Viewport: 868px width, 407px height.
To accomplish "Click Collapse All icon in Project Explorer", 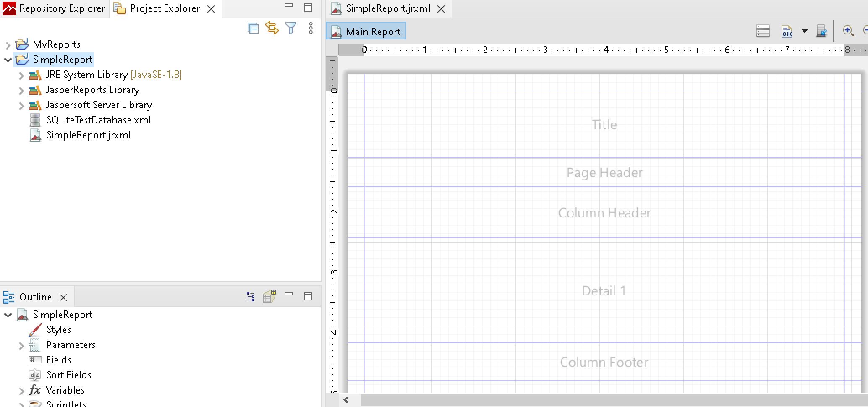I will point(253,28).
